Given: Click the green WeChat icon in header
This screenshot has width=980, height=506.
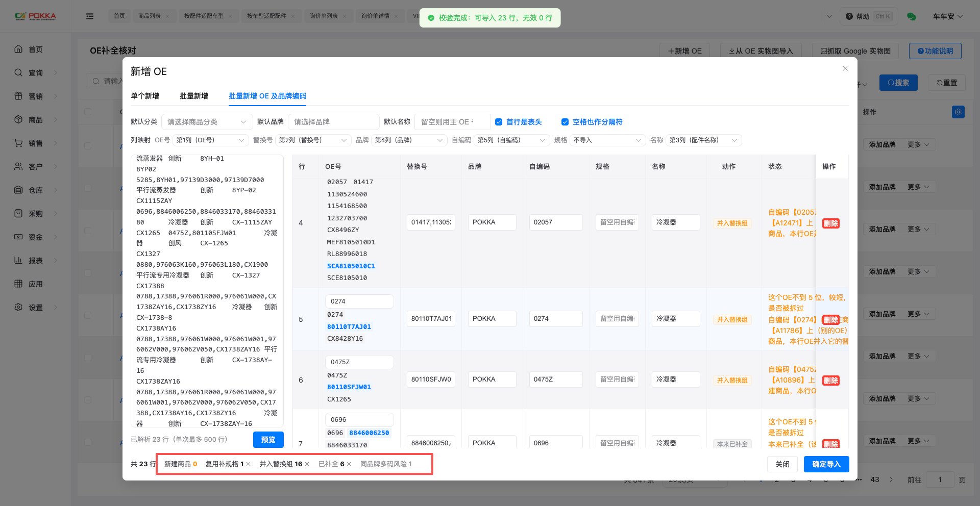Looking at the screenshot, I should (911, 16).
